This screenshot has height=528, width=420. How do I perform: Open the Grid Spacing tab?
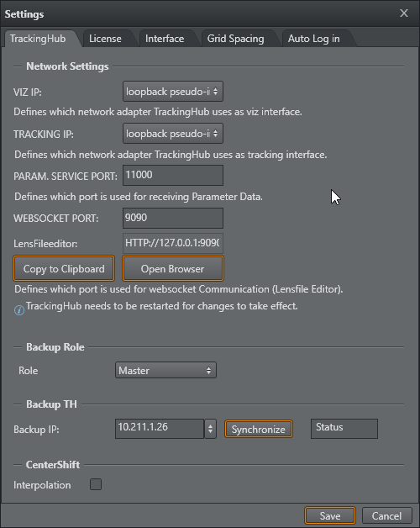[x=235, y=39]
